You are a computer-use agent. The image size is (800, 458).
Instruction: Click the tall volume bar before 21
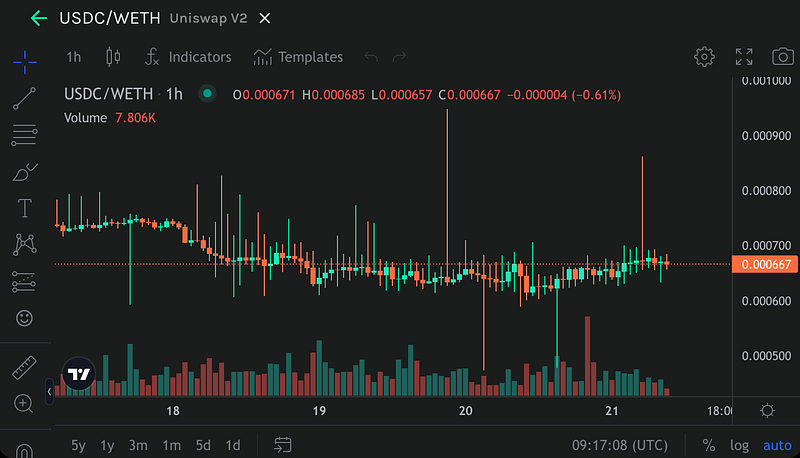point(588,356)
